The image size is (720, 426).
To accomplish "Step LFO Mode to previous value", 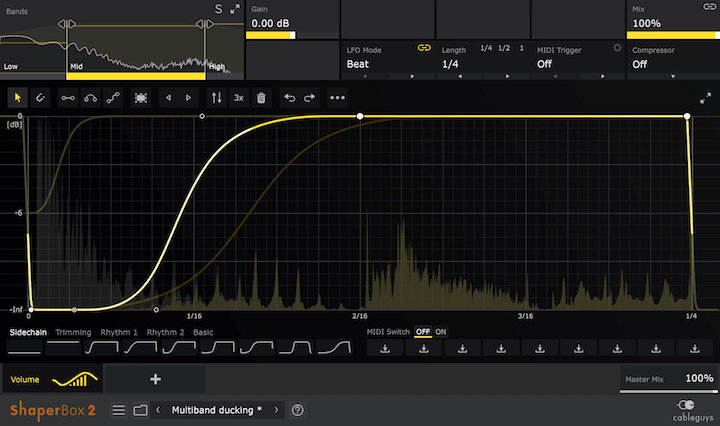I will point(365,76).
